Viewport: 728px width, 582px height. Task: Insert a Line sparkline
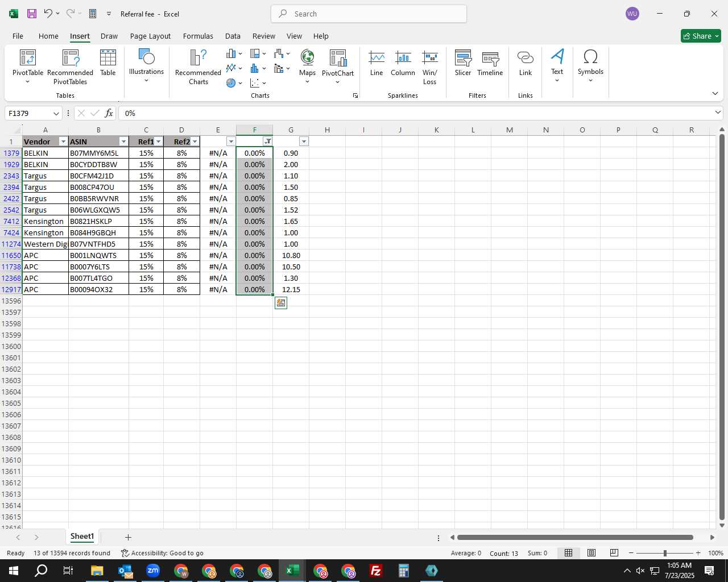(x=377, y=63)
